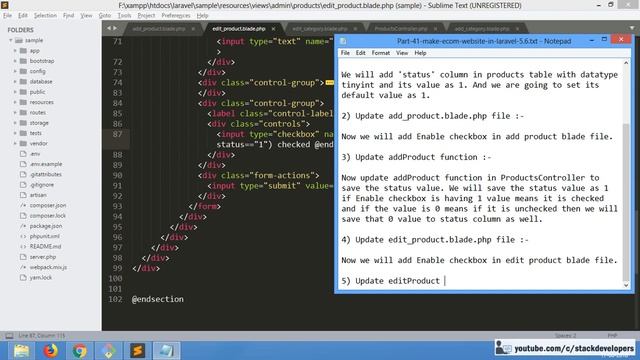
Task: Expand the config folder
Action: 15,71
